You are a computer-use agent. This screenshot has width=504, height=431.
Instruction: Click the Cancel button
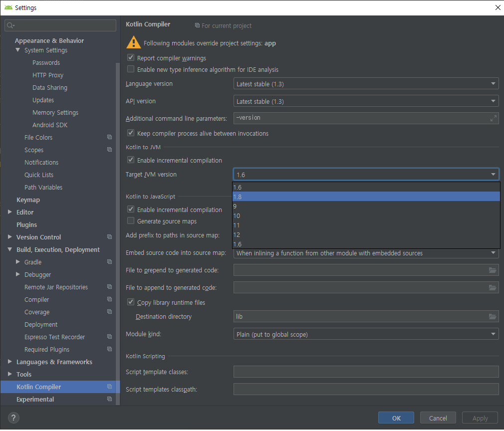(x=438, y=418)
